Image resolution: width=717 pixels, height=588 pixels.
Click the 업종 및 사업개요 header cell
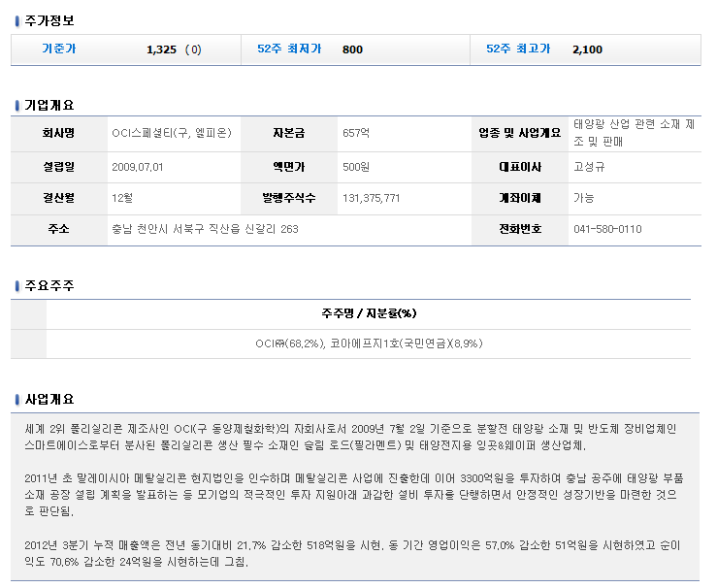(520, 134)
